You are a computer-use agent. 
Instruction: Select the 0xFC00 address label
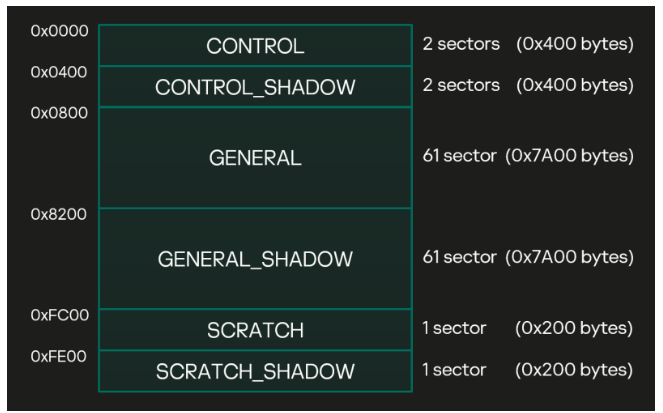60,315
